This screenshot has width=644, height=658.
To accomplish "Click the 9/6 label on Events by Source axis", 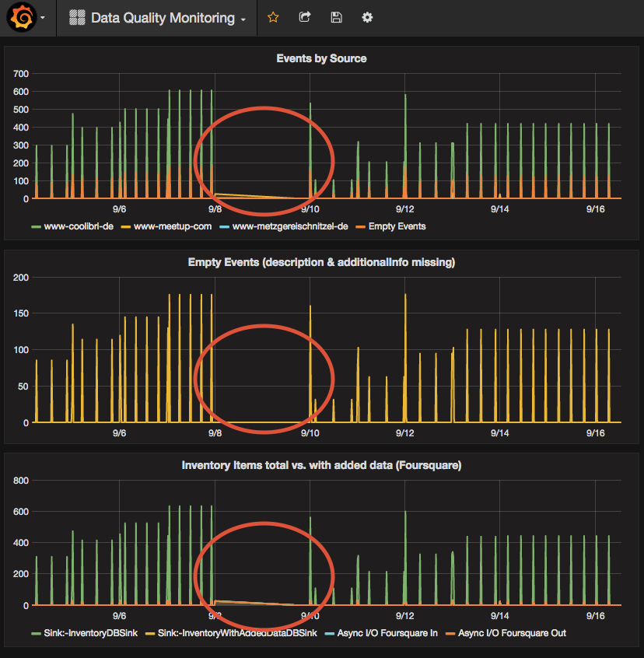I will [x=119, y=209].
